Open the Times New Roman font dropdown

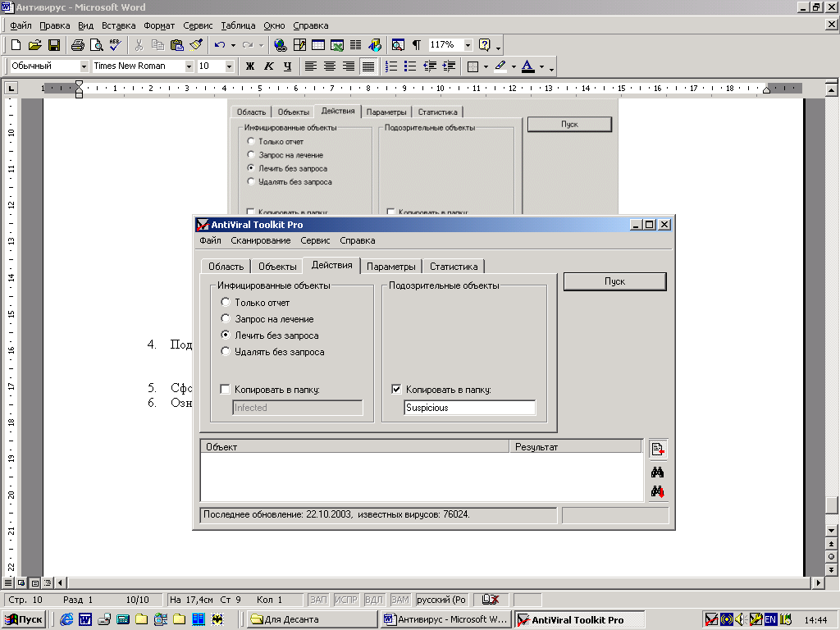(x=189, y=66)
